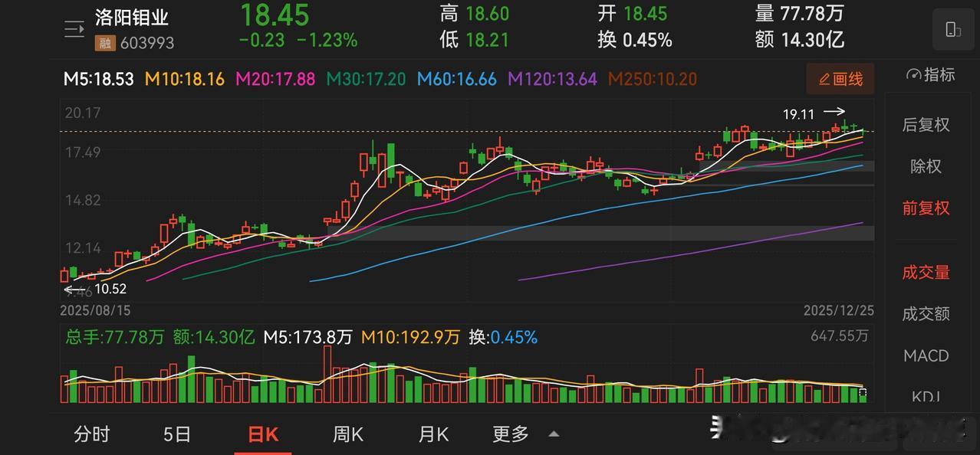Click the 14.82 price axis label
This screenshot has height=455, width=980.
(83, 200)
